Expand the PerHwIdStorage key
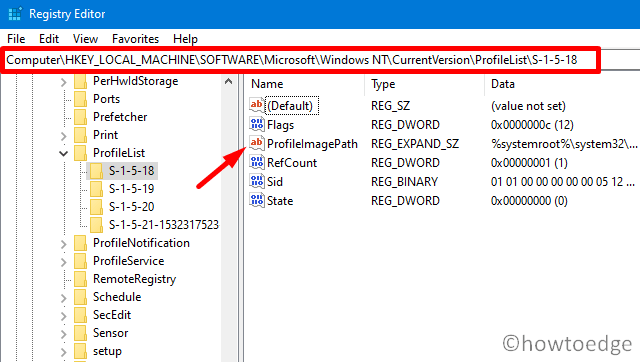The width and height of the screenshot is (640, 362). coord(63,82)
